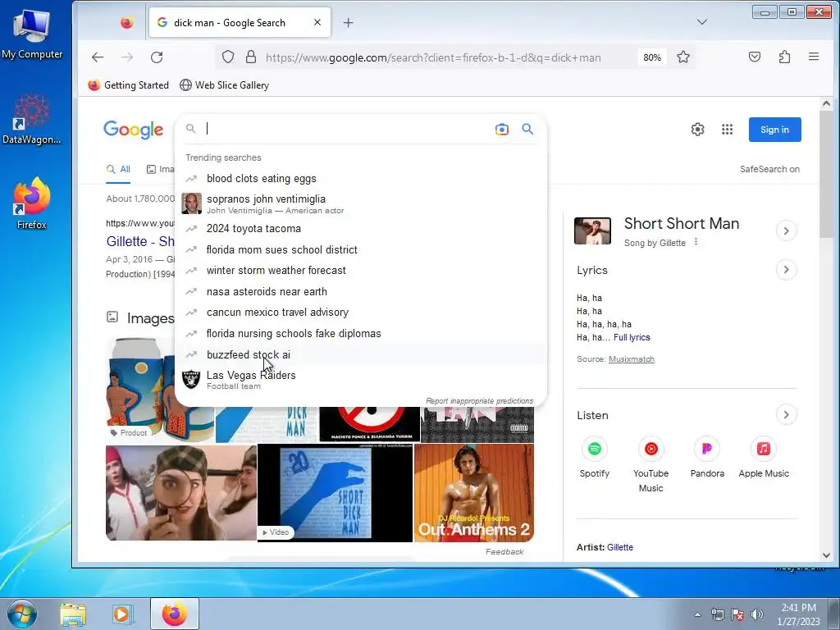Image resolution: width=840 pixels, height=630 pixels.
Task: Expand the Listen section arrow
Action: pos(786,414)
